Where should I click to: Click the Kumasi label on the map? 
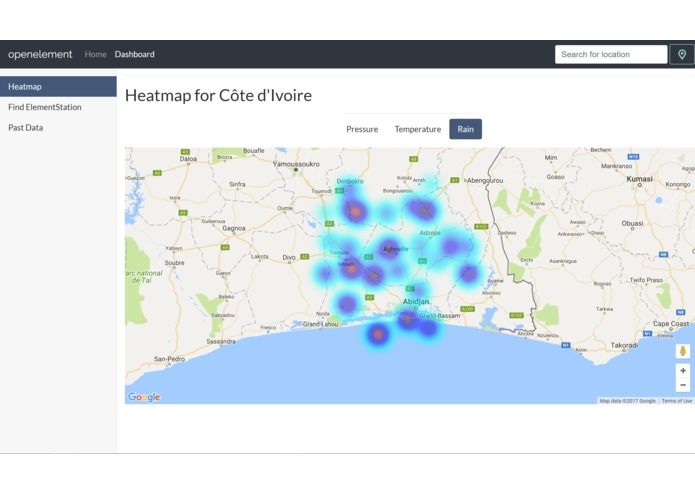639,179
